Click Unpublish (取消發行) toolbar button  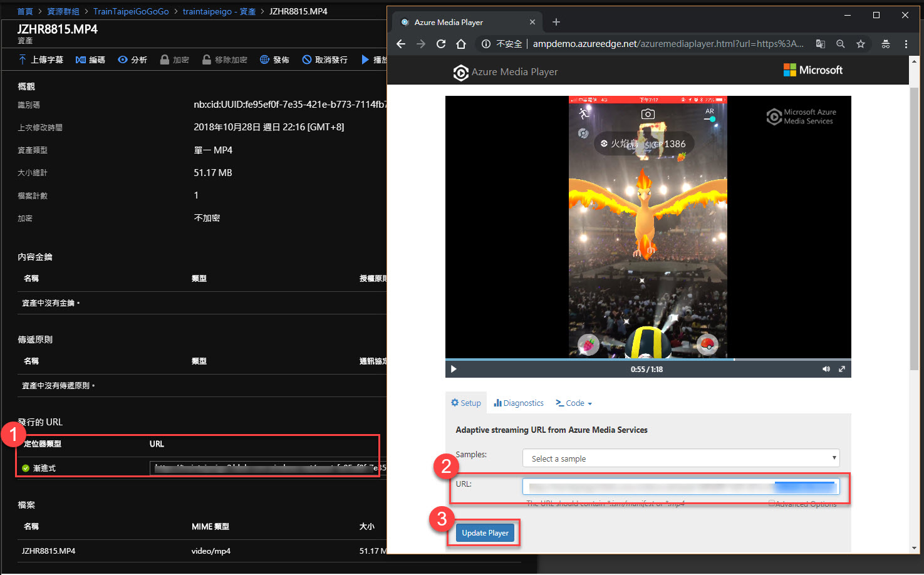324,60
